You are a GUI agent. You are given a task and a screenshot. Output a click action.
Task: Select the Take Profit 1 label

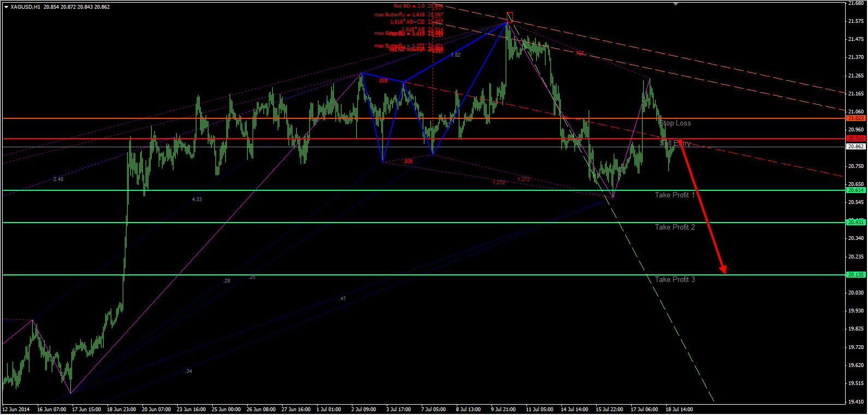pos(675,195)
